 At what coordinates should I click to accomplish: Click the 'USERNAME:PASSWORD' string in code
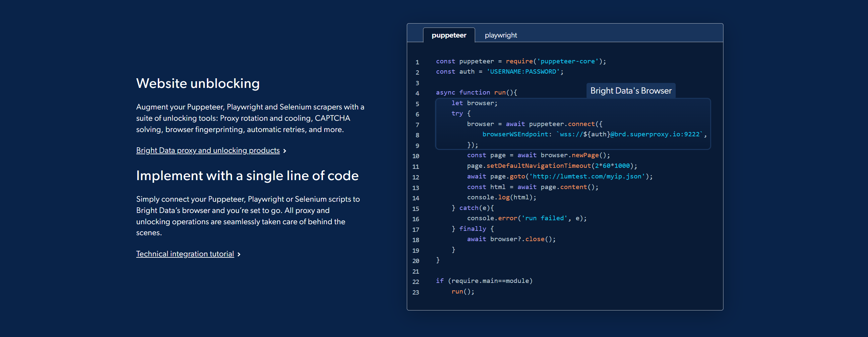pos(523,72)
